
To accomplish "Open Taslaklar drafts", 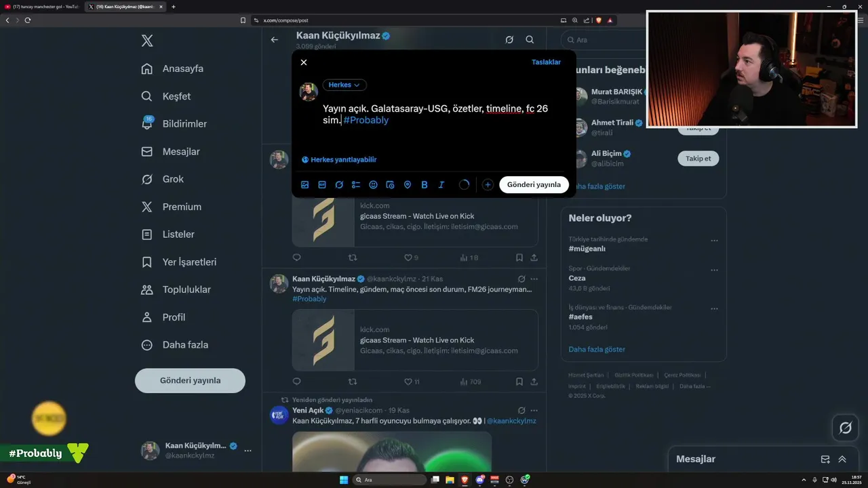I will [x=546, y=62].
